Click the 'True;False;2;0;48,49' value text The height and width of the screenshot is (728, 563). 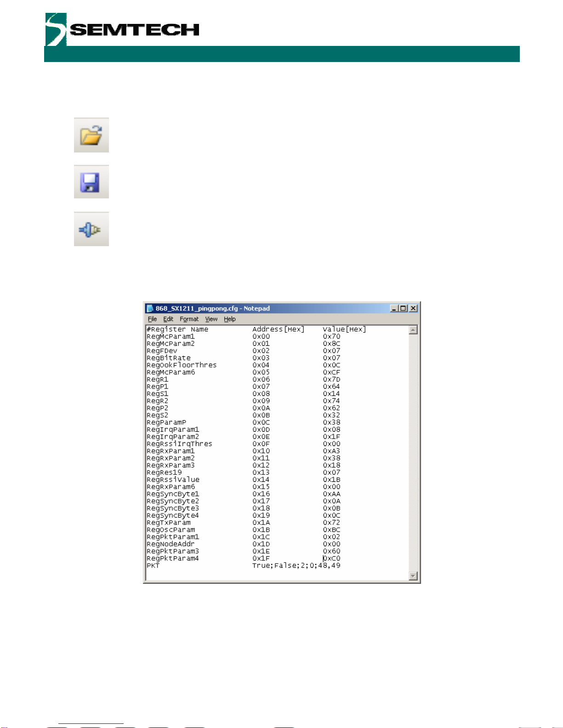tap(296, 566)
